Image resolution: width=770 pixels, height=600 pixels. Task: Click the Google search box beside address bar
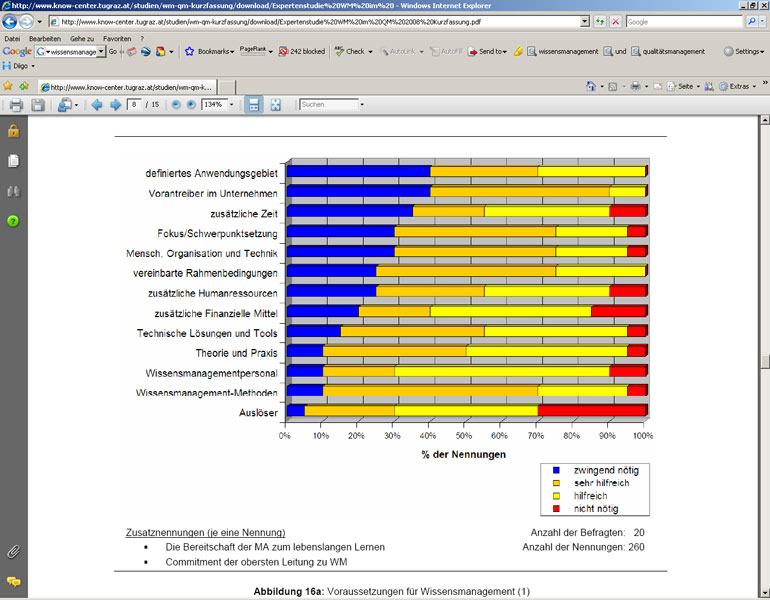pos(684,22)
